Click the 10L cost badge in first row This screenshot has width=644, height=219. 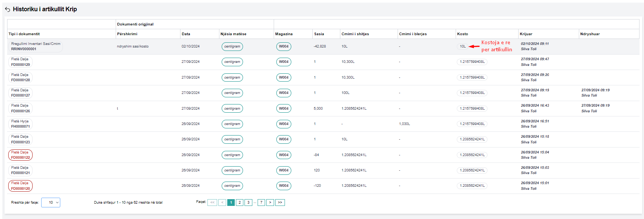pos(463,46)
